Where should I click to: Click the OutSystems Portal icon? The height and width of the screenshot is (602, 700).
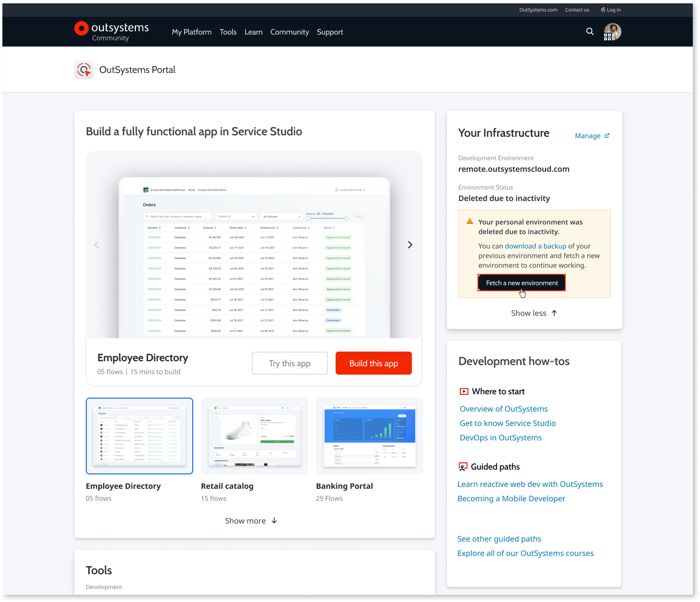tap(84, 70)
